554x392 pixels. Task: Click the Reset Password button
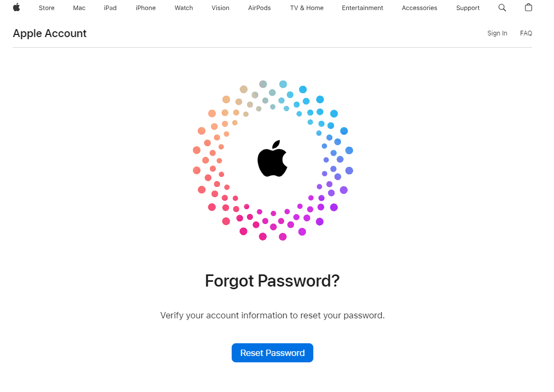tap(272, 353)
